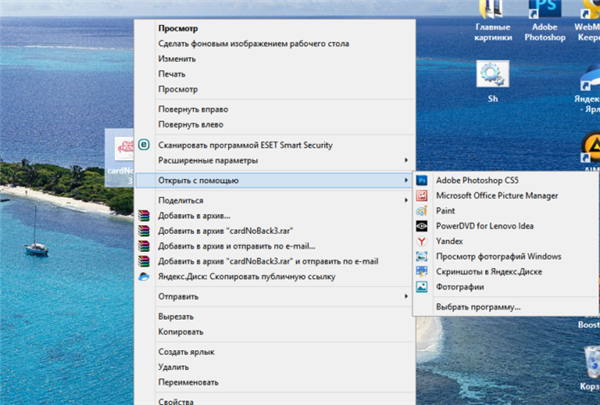This screenshot has width=600, height=405.
Task: Click WinRAR icon beside Добавить в архив и отправить по e-mail...
Action: (144, 246)
